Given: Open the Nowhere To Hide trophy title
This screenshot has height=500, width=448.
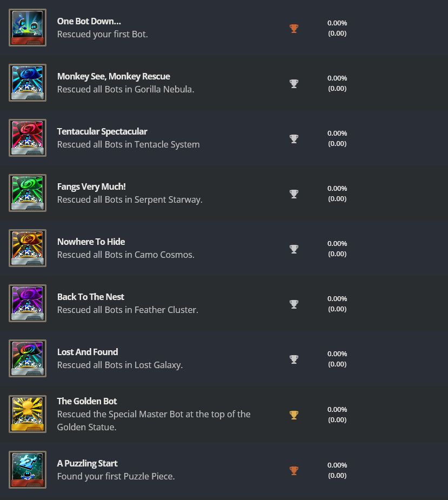Looking at the screenshot, I should (91, 242).
